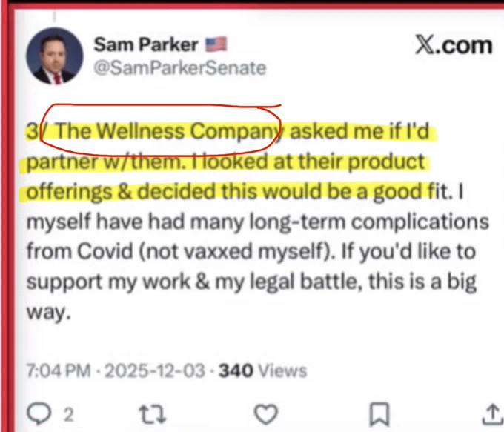
Task: View the 340 Views analytics count
Action: pyautogui.click(x=263, y=370)
